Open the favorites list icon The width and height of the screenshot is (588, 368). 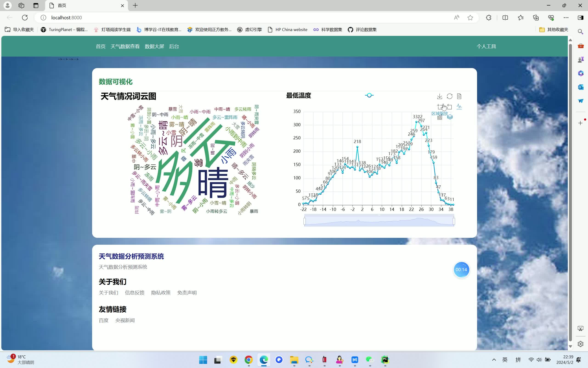(520, 17)
